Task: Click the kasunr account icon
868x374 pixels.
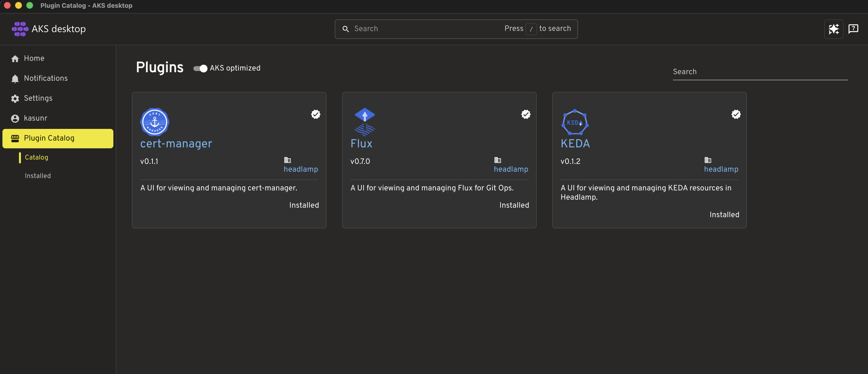Action: click(x=15, y=118)
